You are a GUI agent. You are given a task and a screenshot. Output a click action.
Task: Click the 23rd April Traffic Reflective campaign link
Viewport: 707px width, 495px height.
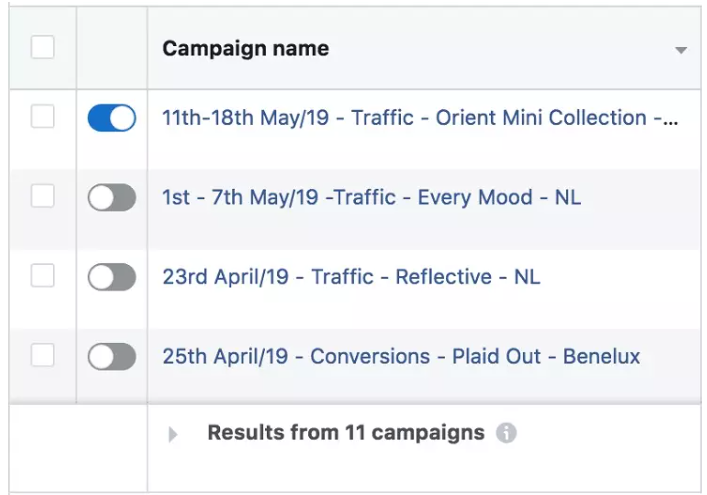[x=351, y=277]
